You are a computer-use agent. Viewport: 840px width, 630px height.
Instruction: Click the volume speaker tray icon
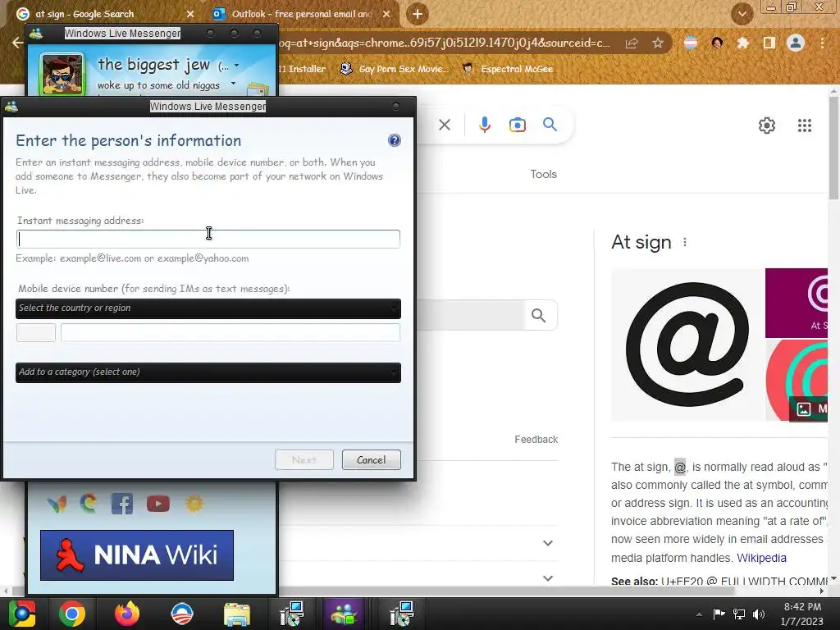[759, 614]
